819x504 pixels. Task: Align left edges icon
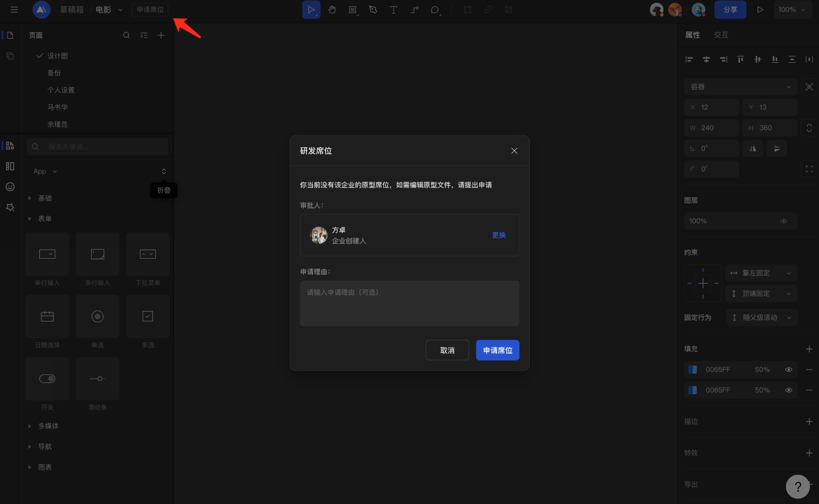click(689, 59)
